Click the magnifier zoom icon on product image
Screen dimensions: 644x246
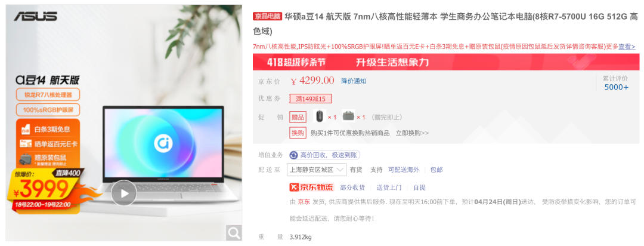pos(234,233)
